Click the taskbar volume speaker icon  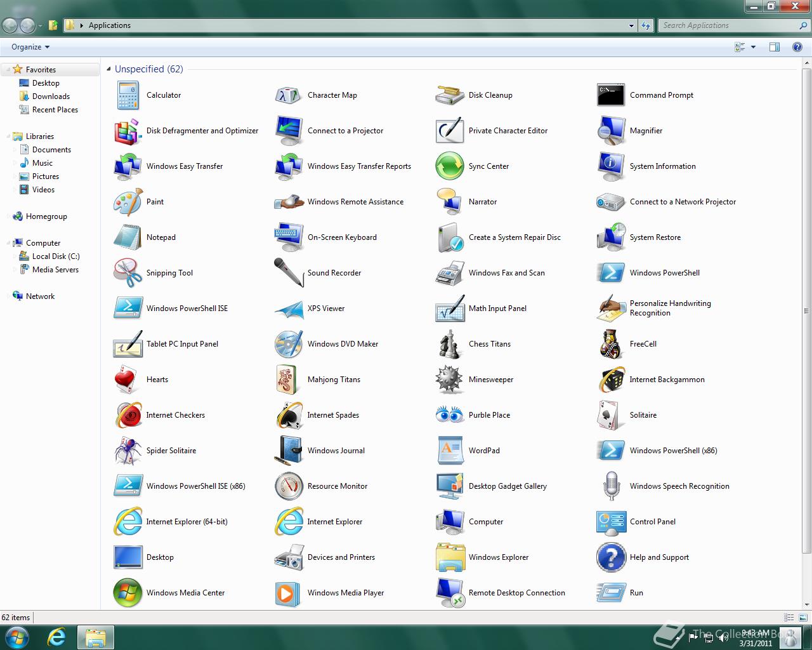(x=723, y=638)
